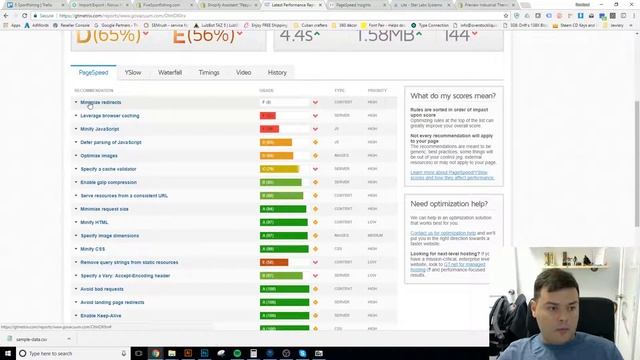The width and height of the screenshot is (640, 360).
Task: Click the Specify a Vary: Accept-Encoding header rule title
Action: (x=125, y=276)
